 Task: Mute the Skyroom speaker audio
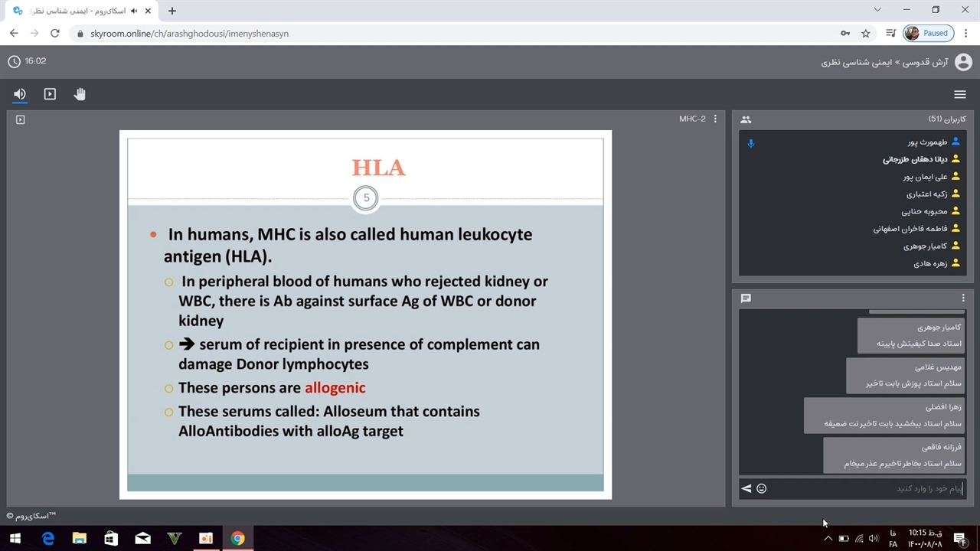pos(20,94)
